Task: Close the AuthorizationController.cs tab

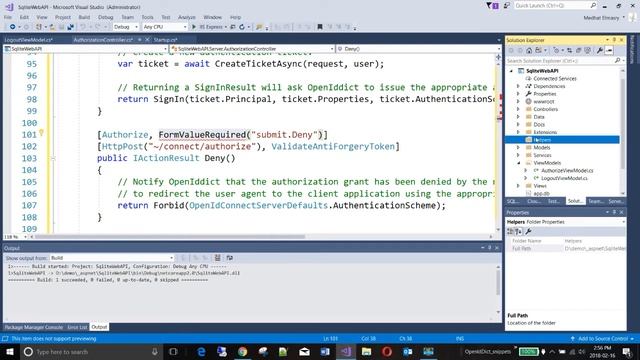Action: coord(147,40)
